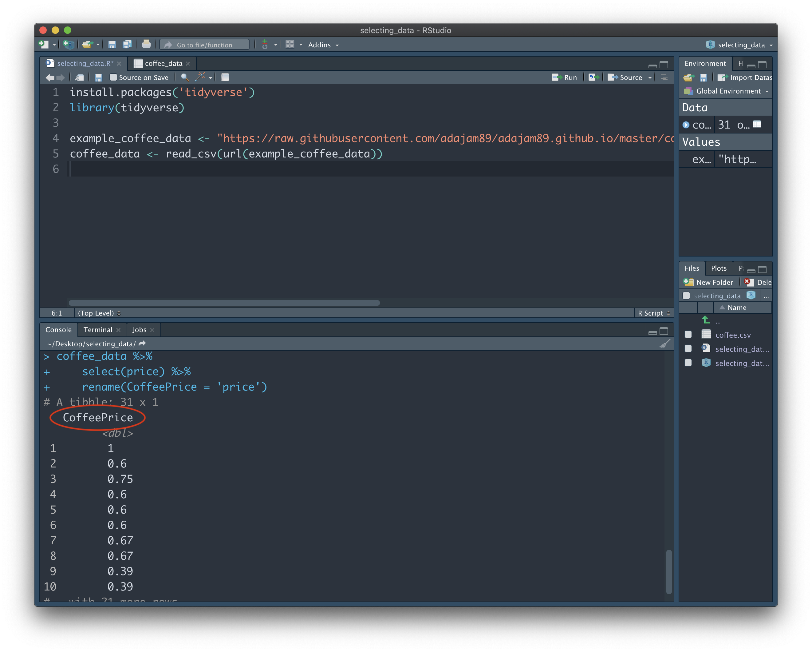The image size is (812, 652).
Task: Open the Addins dropdown menu
Action: 323,45
